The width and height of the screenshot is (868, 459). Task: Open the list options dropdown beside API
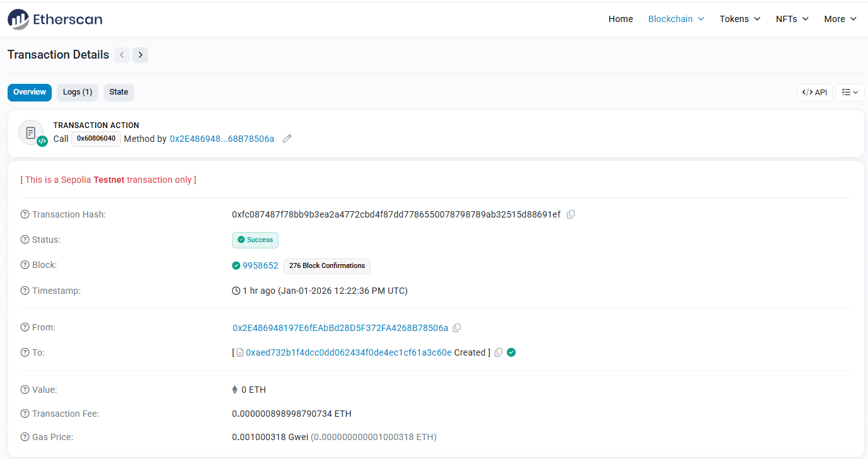(x=850, y=92)
